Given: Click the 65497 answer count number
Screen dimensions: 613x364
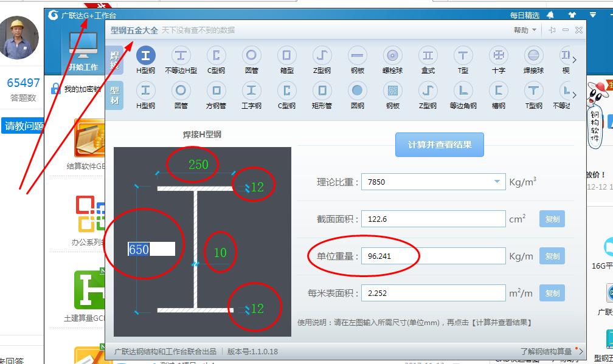Looking at the screenshot, I should (x=24, y=83).
